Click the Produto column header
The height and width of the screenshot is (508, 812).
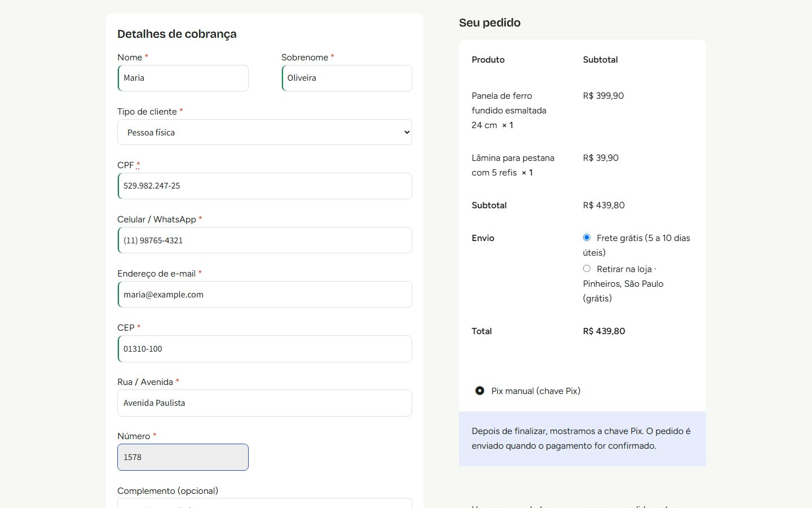tap(488, 60)
